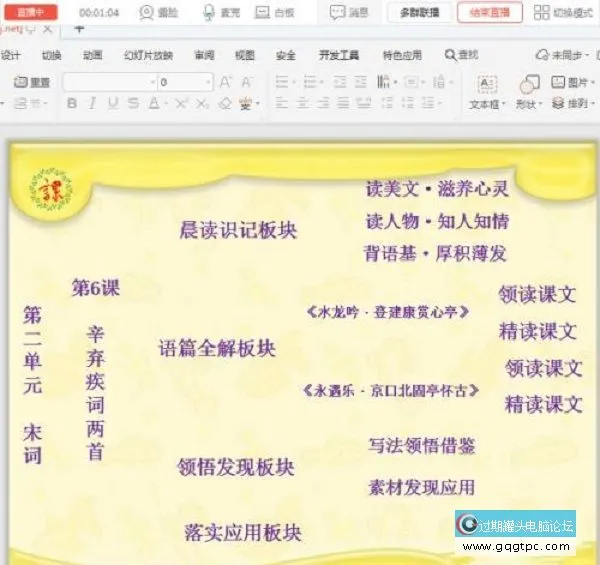Image resolution: width=600 pixels, height=565 pixels.
Task: Open the 审阅 review tab
Action: coord(204,55)
